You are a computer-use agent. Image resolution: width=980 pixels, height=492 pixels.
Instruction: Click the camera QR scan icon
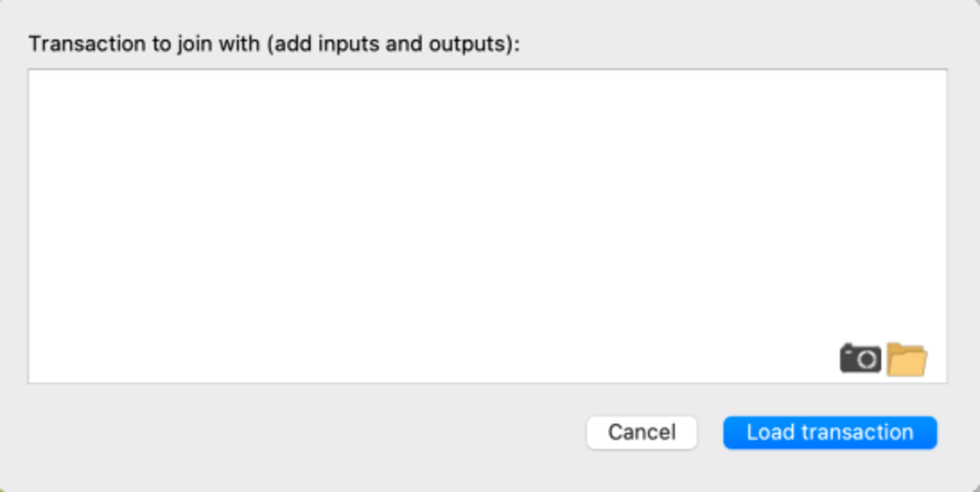tap(861, 359)
